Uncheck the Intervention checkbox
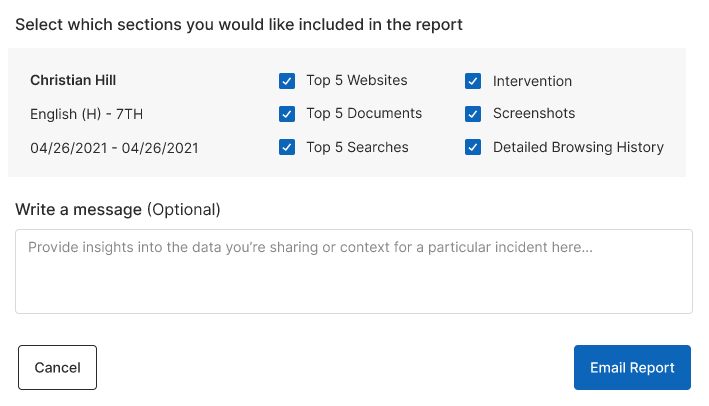Image resolution: width=709 pixels, height=406 pixels. [x=473, y=81]
